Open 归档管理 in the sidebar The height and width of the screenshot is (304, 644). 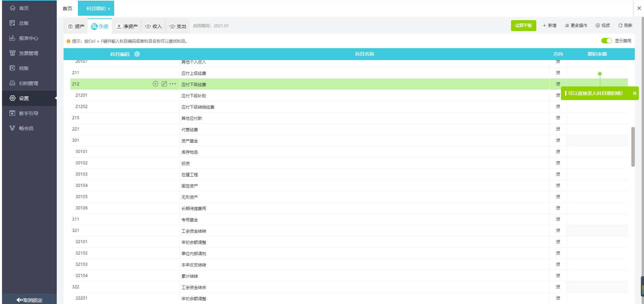(28, 83)
